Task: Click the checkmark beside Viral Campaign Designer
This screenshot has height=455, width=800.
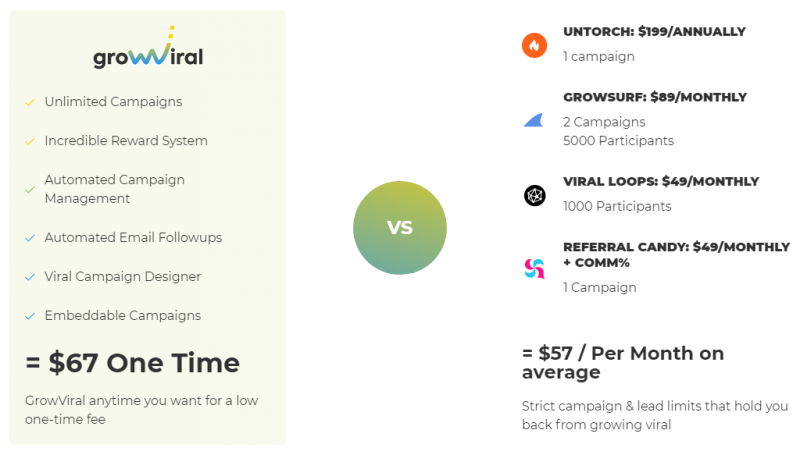Action: click(30, 277)
